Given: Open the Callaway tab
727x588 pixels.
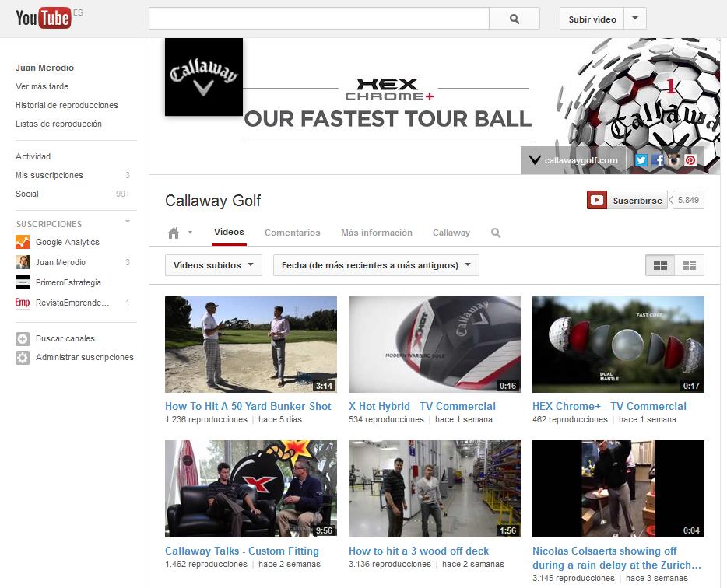Looking at the screenshot, I should click(451, 233).
